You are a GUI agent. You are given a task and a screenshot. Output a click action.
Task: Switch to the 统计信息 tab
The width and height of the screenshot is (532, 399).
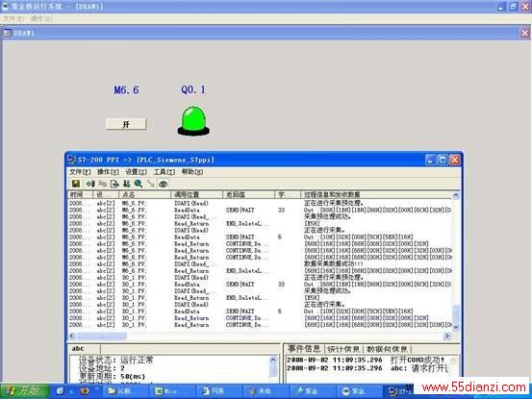[343, 349]
